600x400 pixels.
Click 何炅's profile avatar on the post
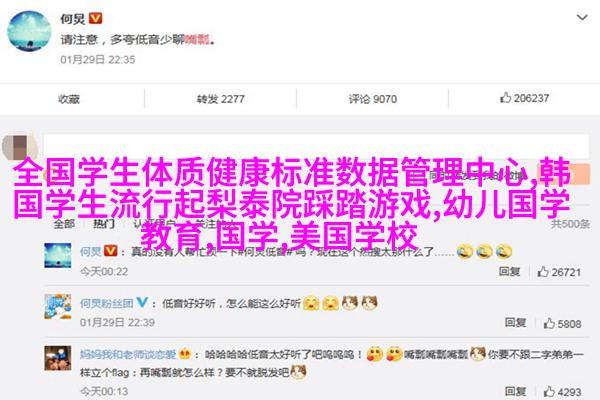pos(29,31)
